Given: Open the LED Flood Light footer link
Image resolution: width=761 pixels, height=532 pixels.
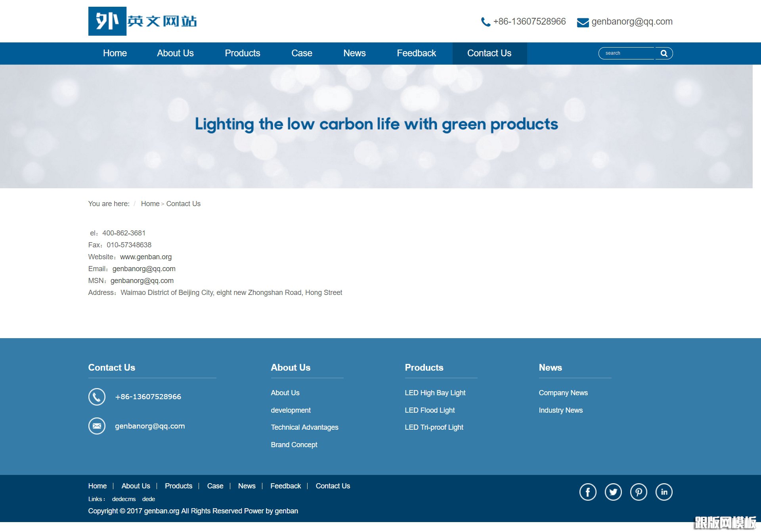Looking at the screenshot, I should [430, 410].
